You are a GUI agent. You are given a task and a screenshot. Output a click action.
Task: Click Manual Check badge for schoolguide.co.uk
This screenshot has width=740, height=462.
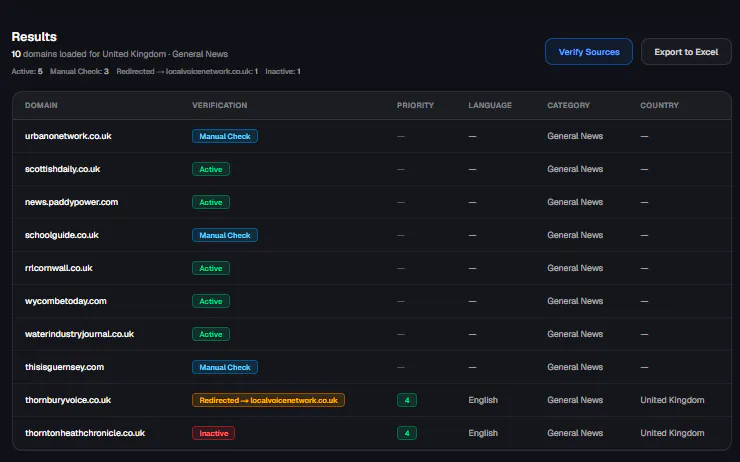[x=225, y=235]
